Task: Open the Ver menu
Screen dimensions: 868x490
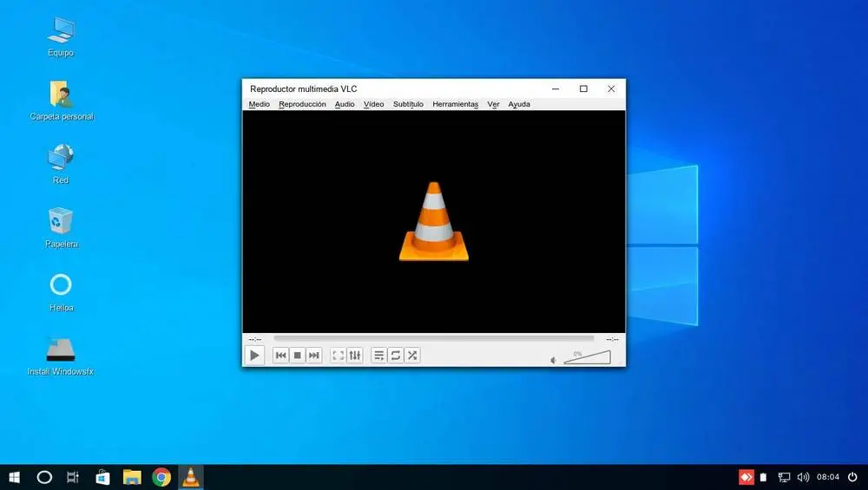Action: coord(493,104)
